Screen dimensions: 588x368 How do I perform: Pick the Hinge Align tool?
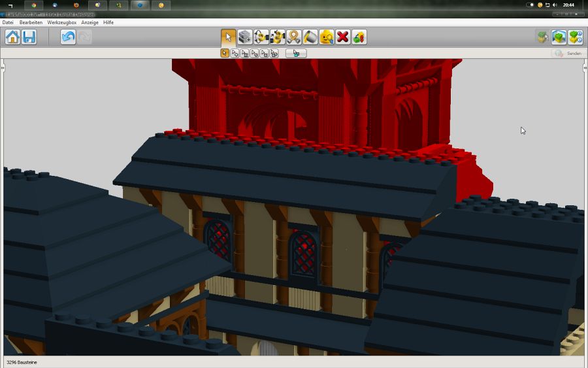coord(278,37)
